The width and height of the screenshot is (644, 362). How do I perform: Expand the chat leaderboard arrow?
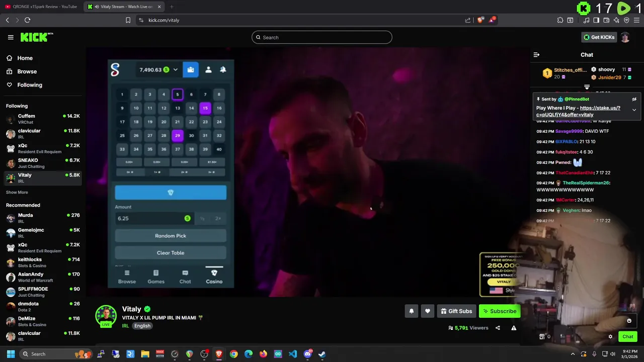[587, 87]
